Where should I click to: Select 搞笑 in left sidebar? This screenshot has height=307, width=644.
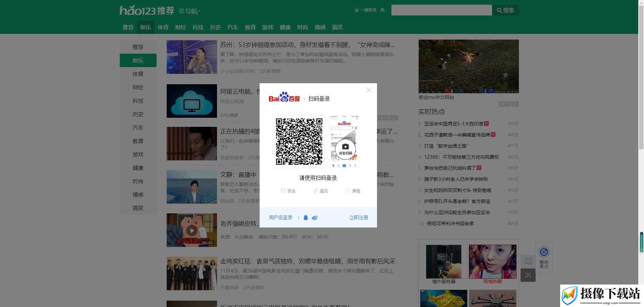[138, 208]
